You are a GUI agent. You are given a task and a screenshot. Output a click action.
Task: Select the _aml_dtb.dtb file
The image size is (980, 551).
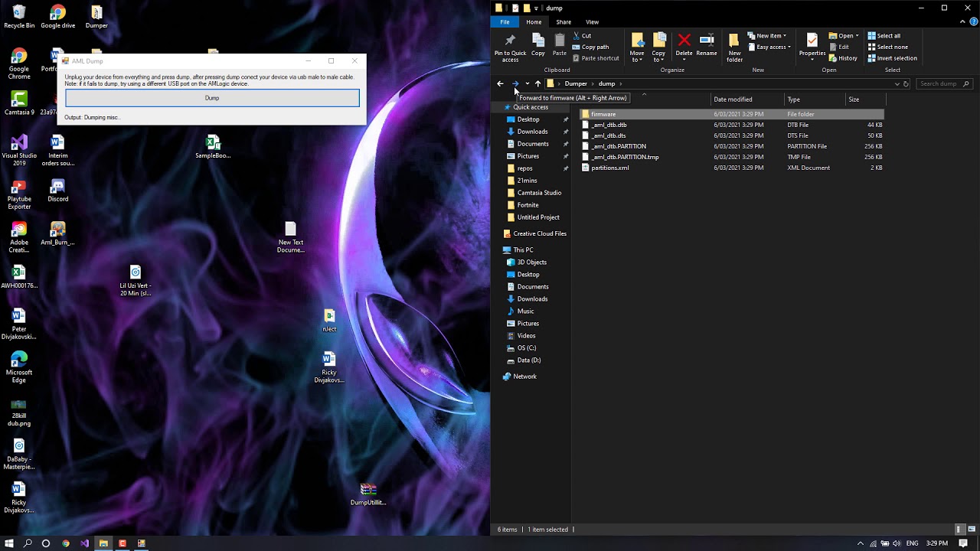[x=731, y=125]
